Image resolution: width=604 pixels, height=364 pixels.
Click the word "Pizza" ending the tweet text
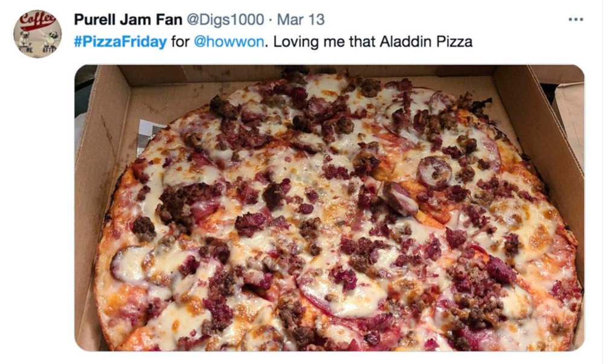tap(455, 41)
